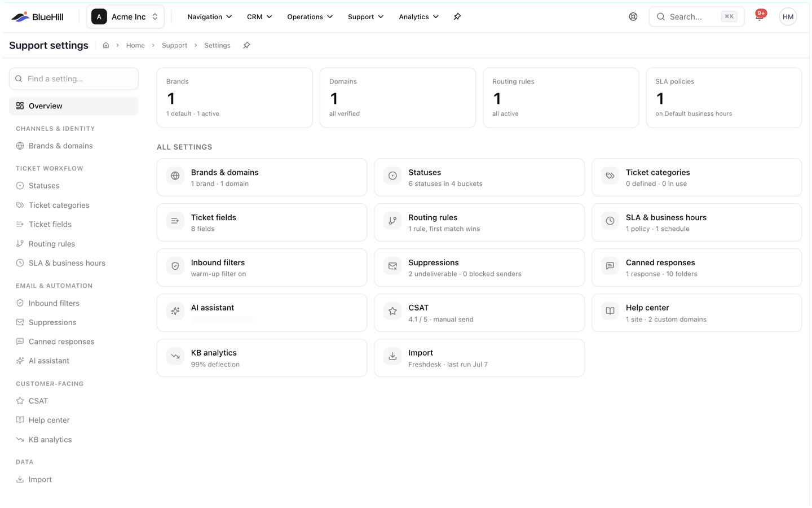Click the fields icon on Ticket fields card
The width and height of the screenshot is (812, 508).
click(175, 221)
